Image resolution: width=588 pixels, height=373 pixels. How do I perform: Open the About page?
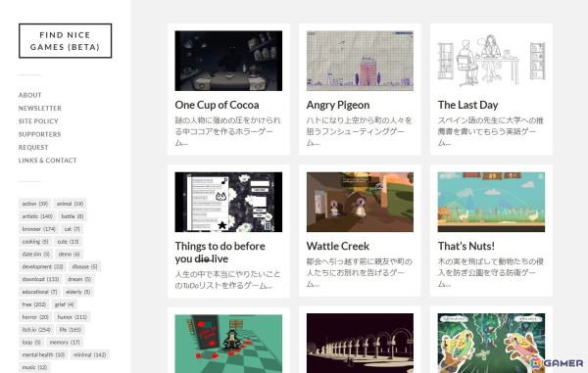point(30,95)
